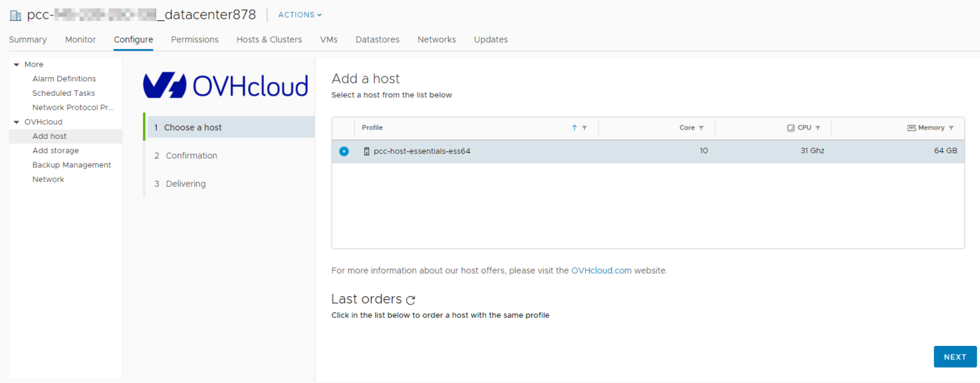980x383 pixels.
Task: Select Add storage in the sidebar
Action: (55, 151)
